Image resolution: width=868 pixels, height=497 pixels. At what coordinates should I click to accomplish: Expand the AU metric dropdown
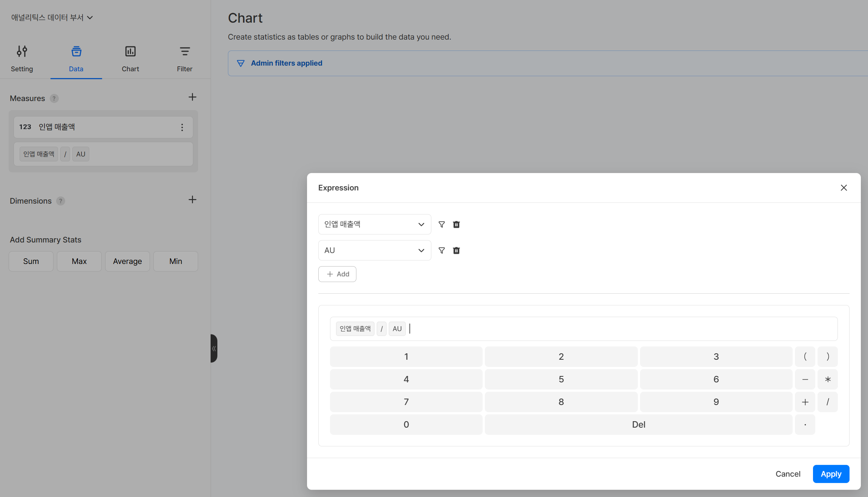pyautogui.click(x=374, y=250)
